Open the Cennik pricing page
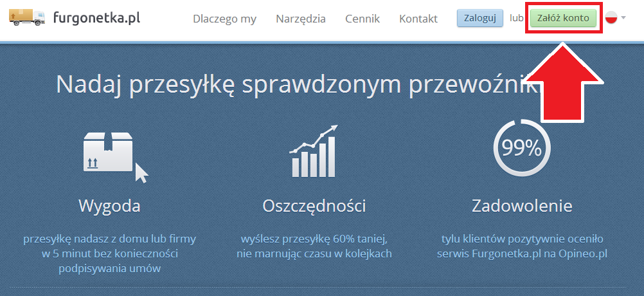 point(362,19)
